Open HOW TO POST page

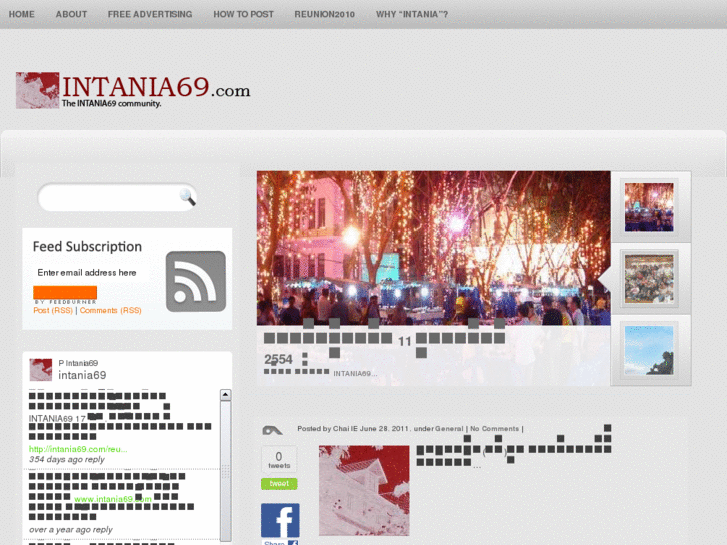coord(243,14)
